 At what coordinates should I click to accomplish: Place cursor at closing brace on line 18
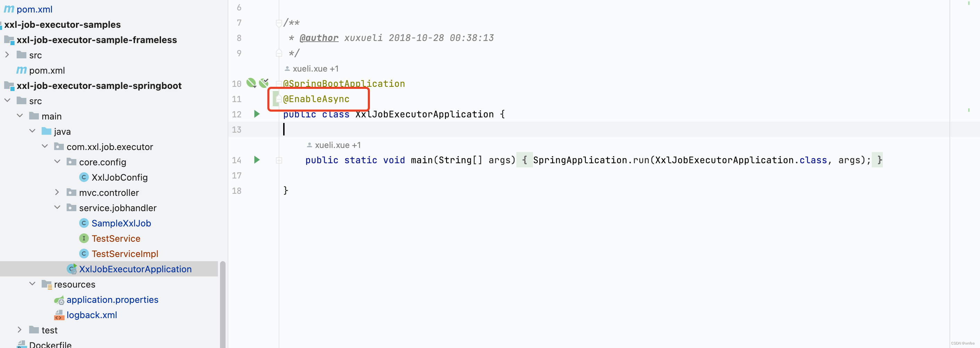[286, 190]
